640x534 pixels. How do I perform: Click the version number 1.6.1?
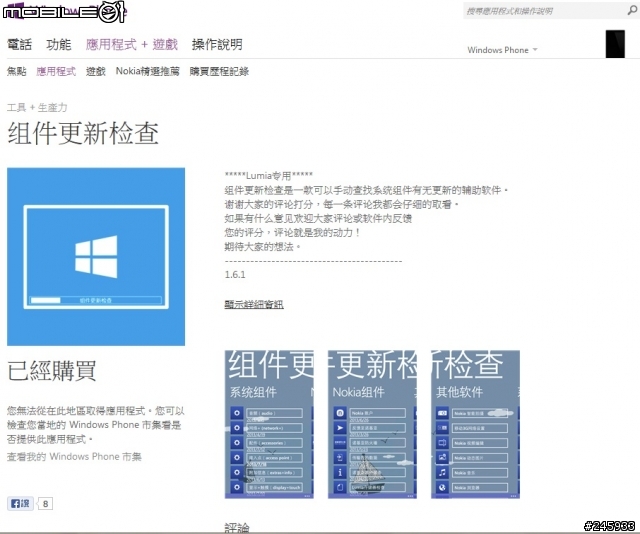(235, 274)
